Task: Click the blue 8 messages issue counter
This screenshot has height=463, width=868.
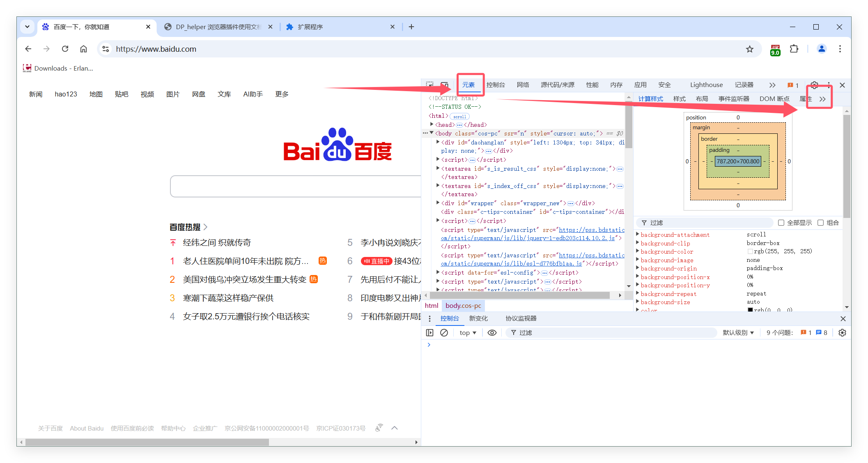Action: click(x=822, y=333)
